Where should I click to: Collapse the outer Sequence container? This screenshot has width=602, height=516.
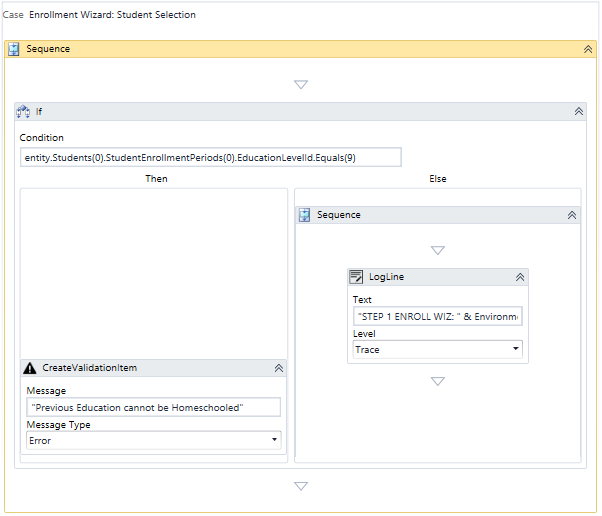click(x=588, y=49)
